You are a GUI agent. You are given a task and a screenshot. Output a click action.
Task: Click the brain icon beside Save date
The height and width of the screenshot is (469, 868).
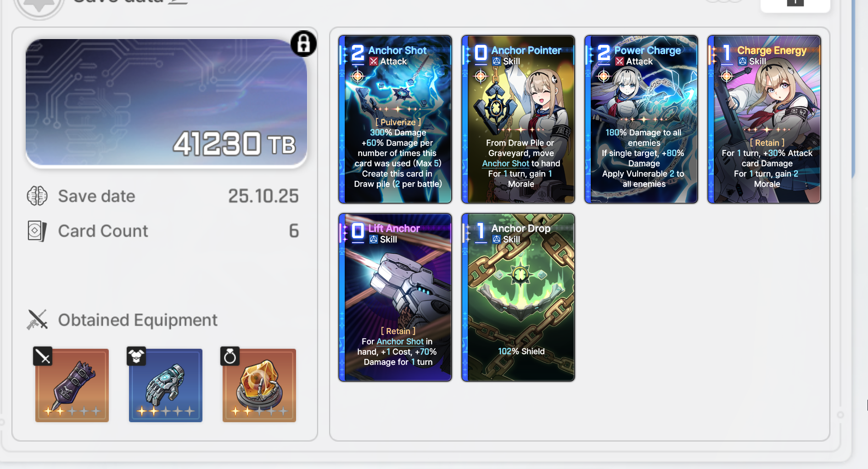click(x=37, y=196)
